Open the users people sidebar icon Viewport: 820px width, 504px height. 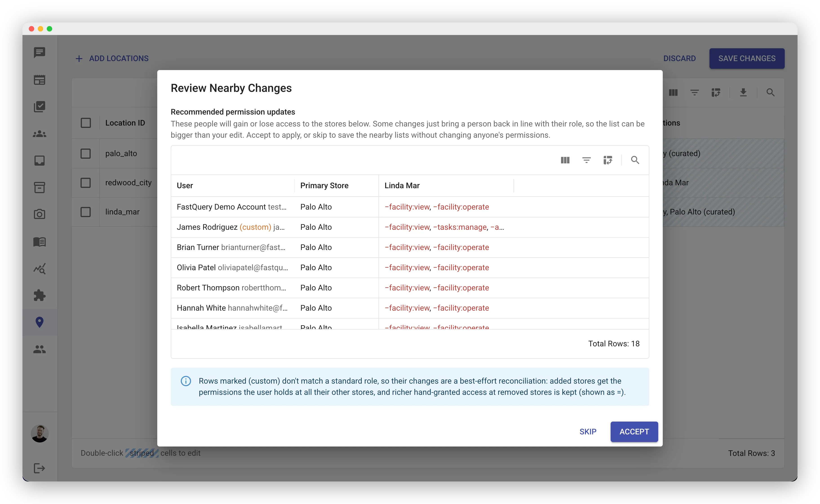pyautogui.click(x=39, y=349)
